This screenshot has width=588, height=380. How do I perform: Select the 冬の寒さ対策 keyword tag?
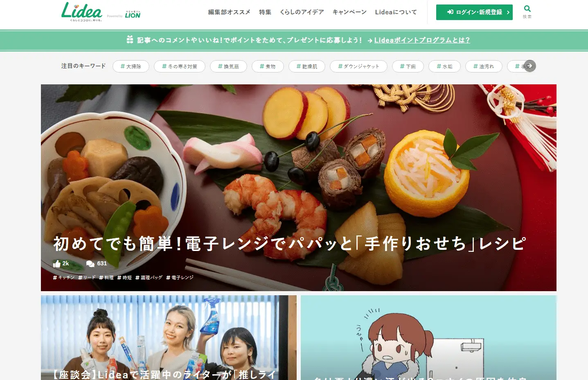point(179,66)
